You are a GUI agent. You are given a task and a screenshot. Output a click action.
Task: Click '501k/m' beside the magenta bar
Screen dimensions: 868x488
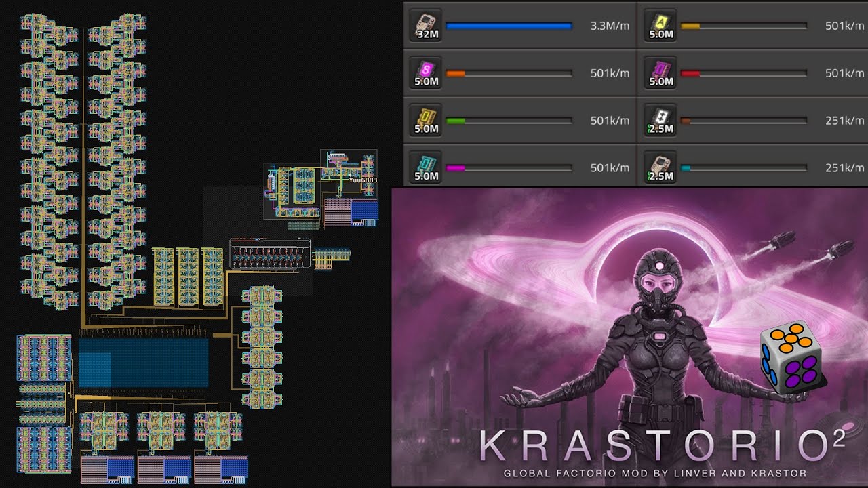tap(610, 168)
